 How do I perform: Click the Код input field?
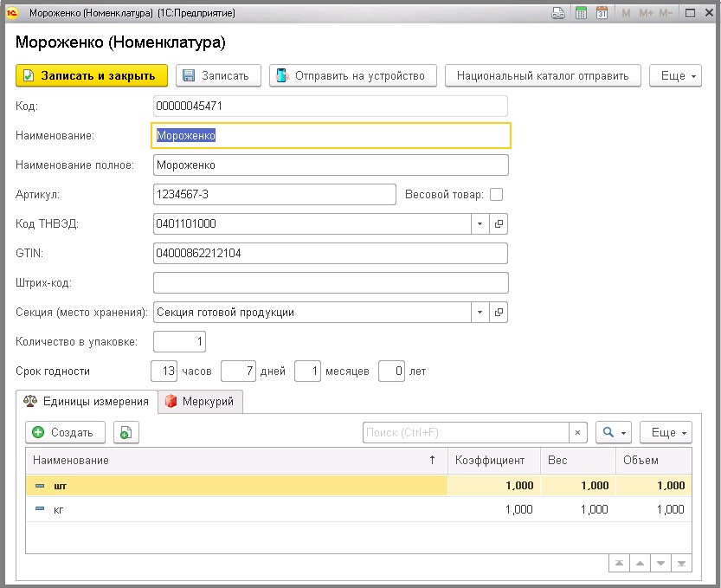point(331,107)
